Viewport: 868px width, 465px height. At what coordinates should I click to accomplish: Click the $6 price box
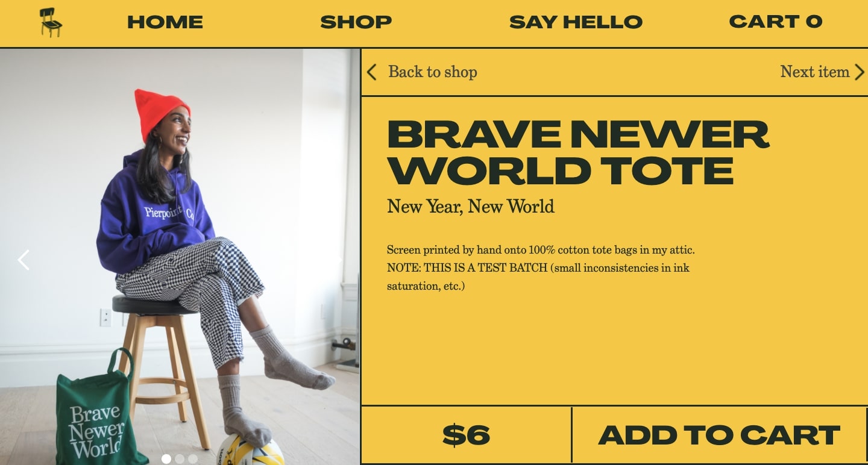click(466, 435)
